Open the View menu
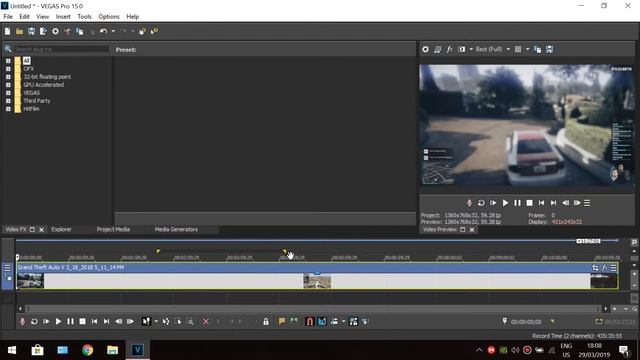This screenshot has height=360, width=640. click(x=42, y=17)
